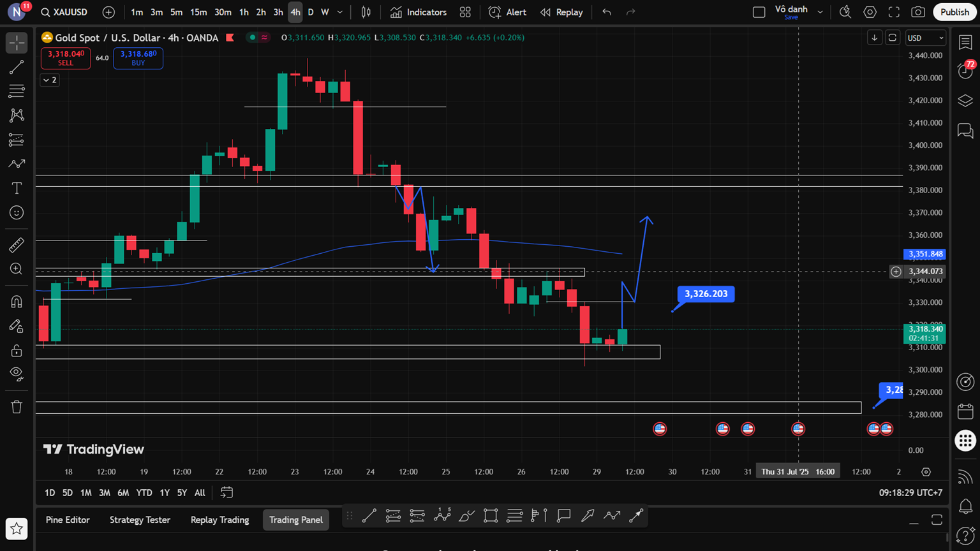Open the forecasting and measurement tools
The image size is (980, 551).
[17, 140]
